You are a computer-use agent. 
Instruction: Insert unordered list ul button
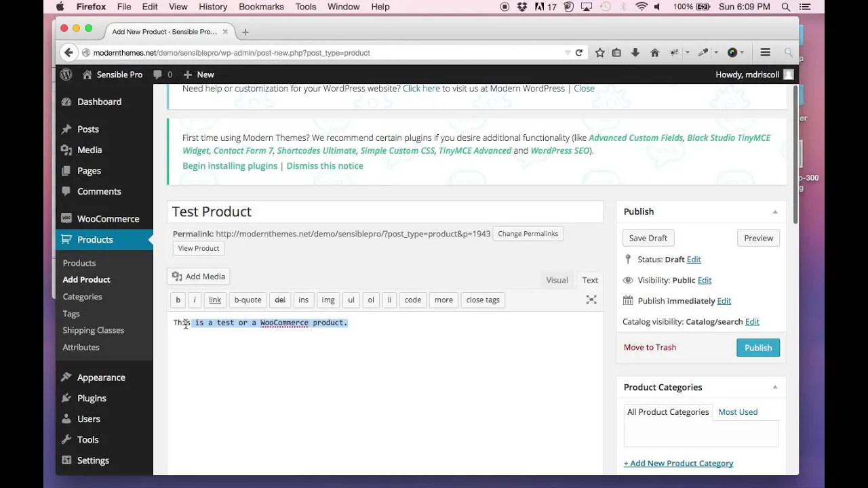click(x=351, y=300)
